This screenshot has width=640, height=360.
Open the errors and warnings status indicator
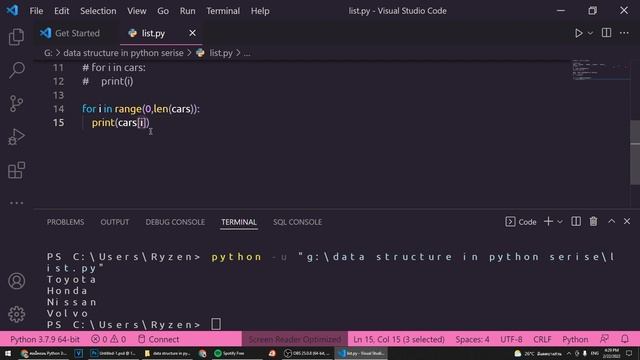pyautogui.click(x=109, y=339)
